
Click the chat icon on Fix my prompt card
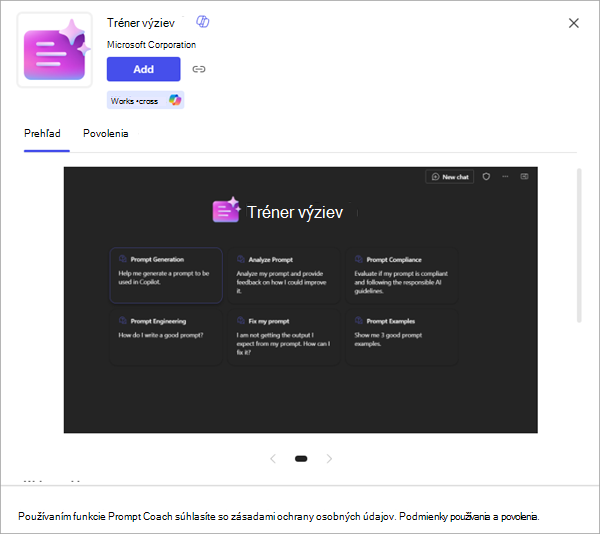(x=241, y=321)
